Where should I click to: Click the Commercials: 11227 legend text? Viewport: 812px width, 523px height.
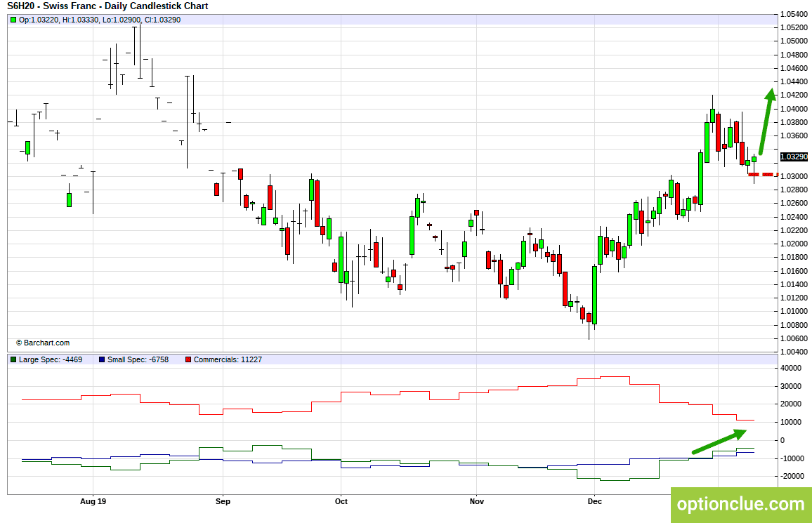click(228, 359)
